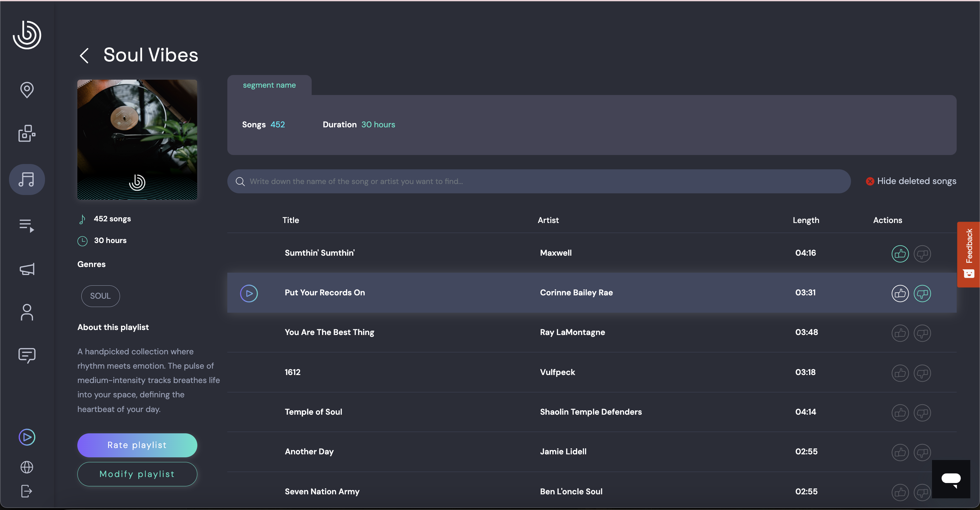Select the 1612 song title
980x510 pixels.
point(293,372)
